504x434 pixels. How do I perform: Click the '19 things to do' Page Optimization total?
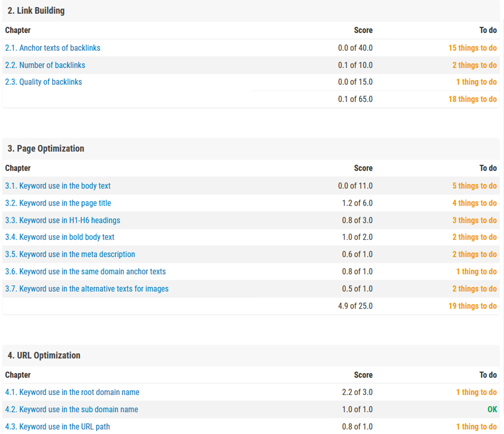point(472,306)
